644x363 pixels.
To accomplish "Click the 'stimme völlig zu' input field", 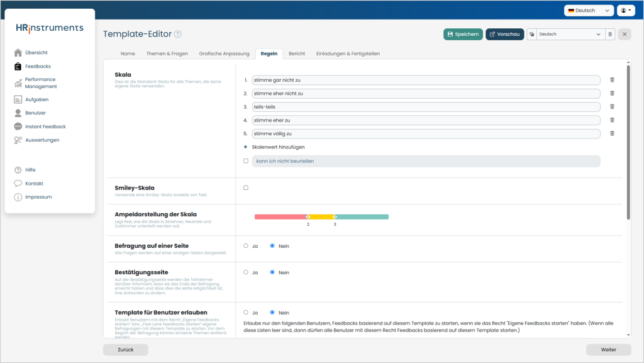I will 426,133.
